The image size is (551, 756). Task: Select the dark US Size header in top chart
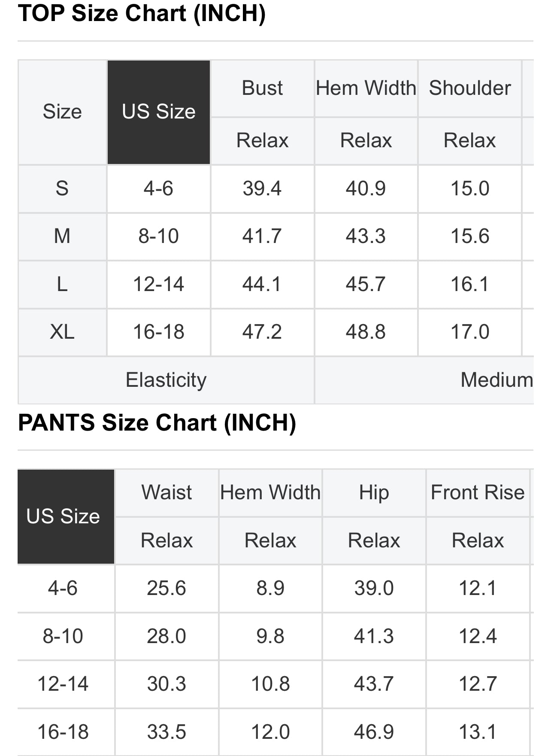click(159, 112)
